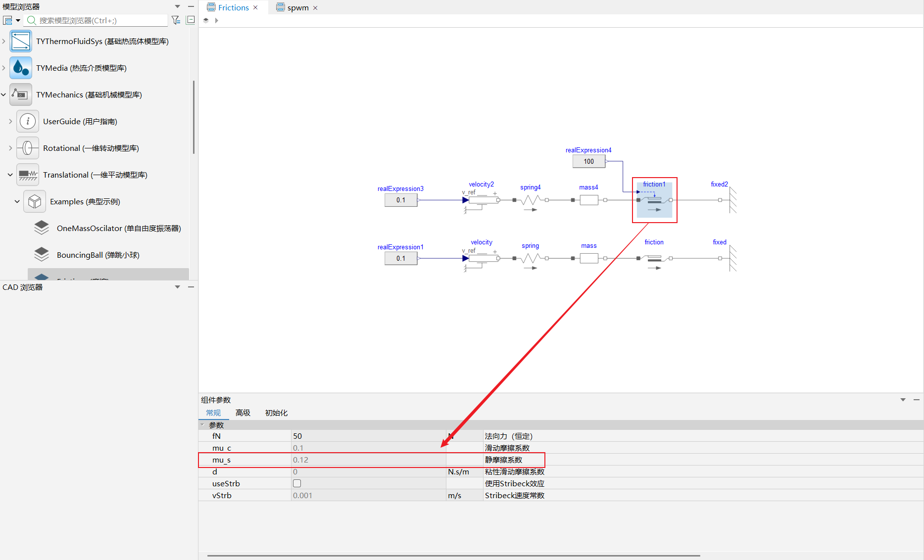Click the horizontal scrollbar below parameters
The height and width of the screenshot is (560, 924).
point(453,556)
